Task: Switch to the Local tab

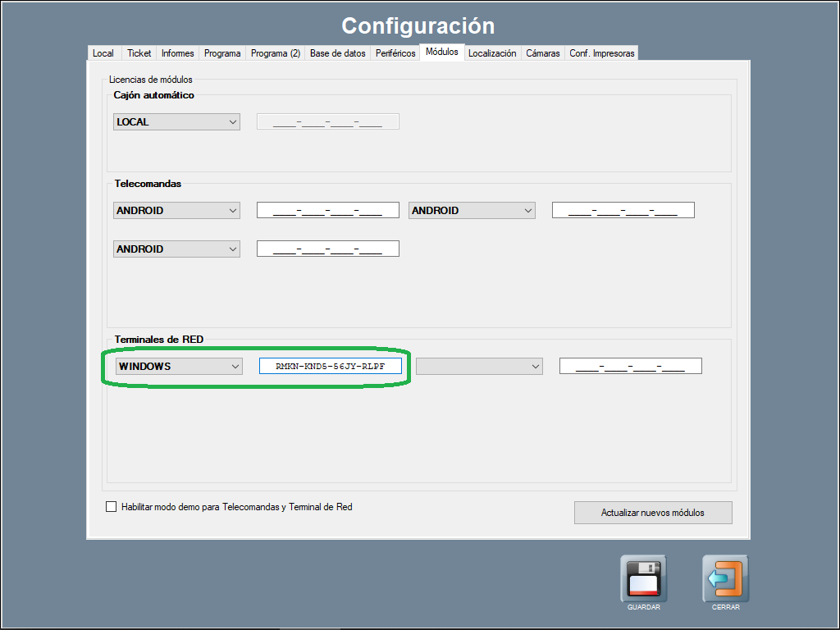Action: coord(103,53)
